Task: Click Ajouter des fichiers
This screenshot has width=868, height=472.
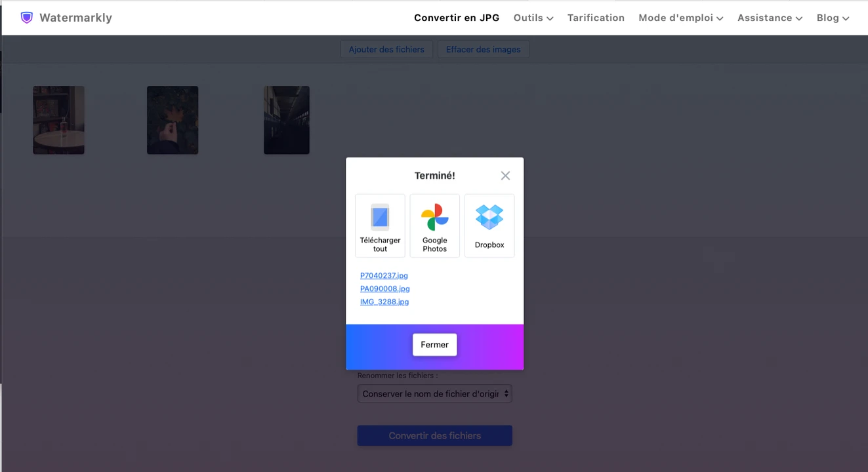Action: [386, 49]
